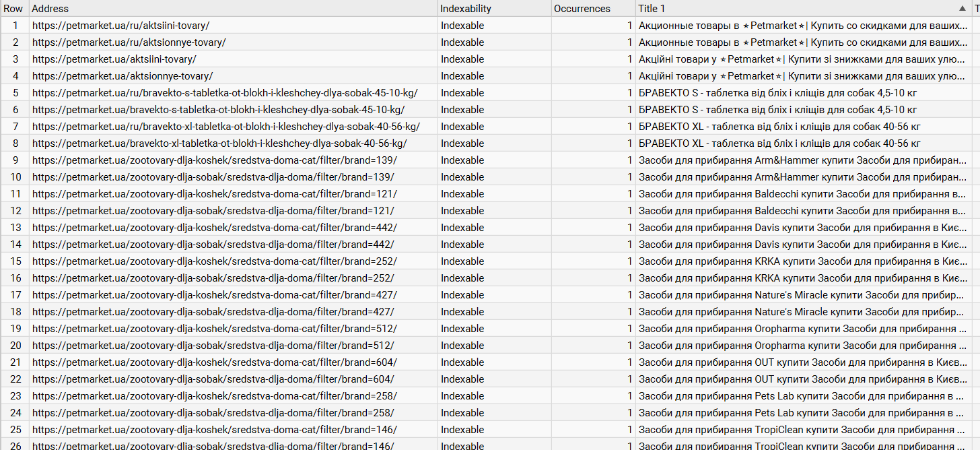The width and height of the screenshot is (980, 450).
Task: Click row number 1 cell
Action: [14, 26]
